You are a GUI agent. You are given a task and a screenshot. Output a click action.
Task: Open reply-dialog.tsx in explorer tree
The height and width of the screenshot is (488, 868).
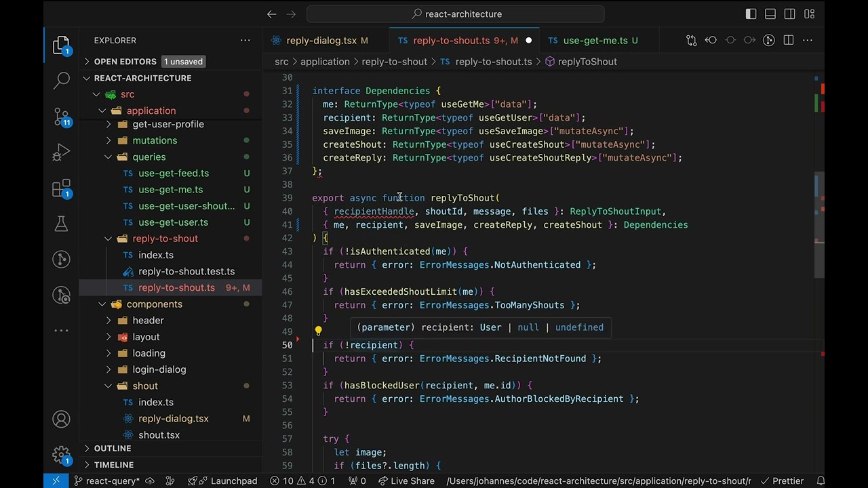pos(174,419)
